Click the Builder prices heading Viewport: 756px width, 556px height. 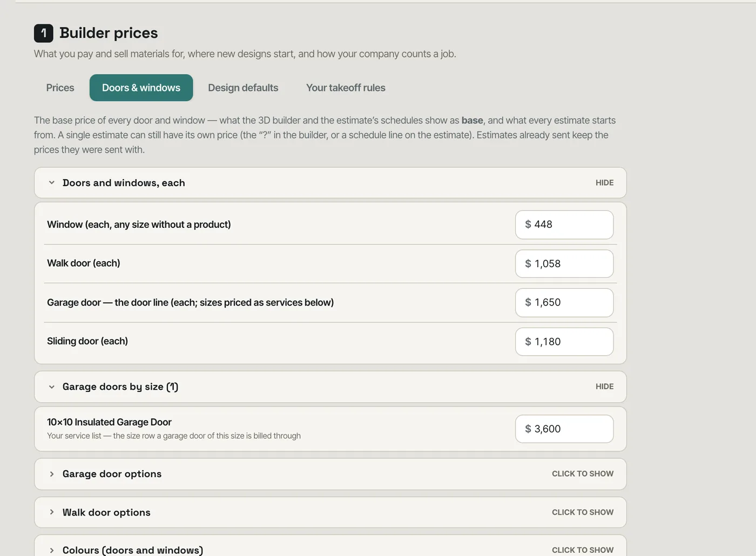(x=109, y=33)
